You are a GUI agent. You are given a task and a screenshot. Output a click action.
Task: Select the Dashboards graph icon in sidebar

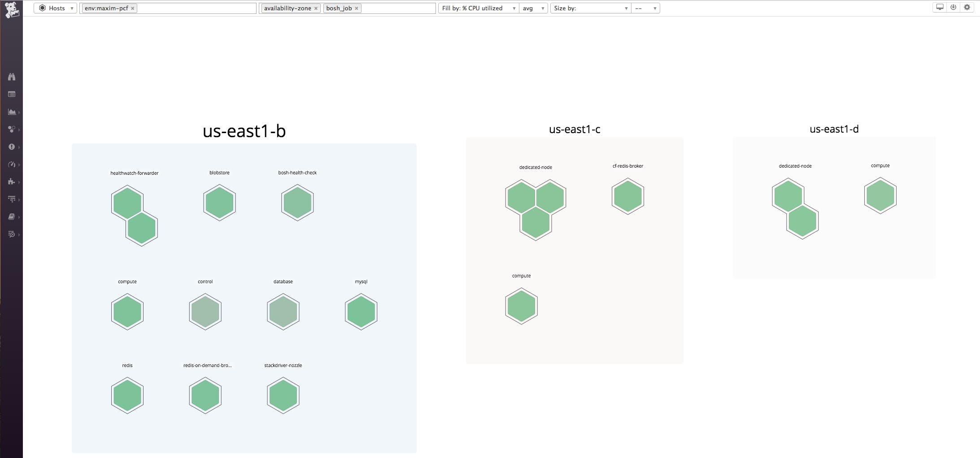point(12,112)
